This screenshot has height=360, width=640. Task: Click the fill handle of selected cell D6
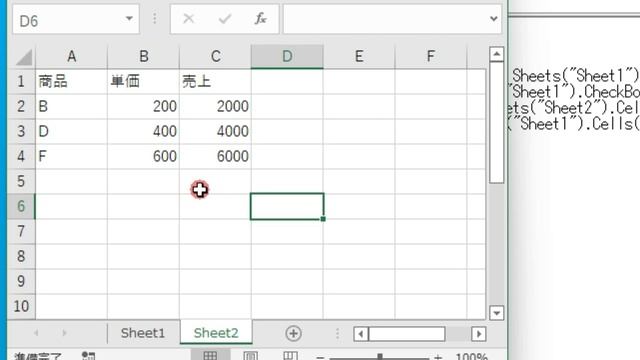(323, 219)
